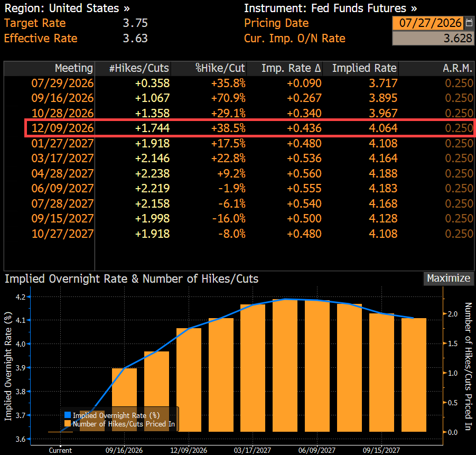Click the 06/09/2027 label on chart axis

[317, 450]
